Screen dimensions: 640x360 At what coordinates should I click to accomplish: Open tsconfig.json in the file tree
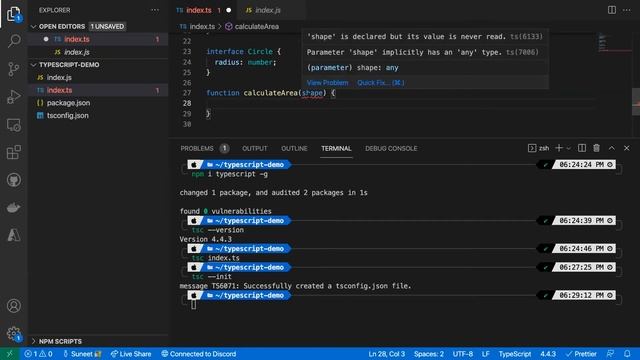(x=98, y=116)
